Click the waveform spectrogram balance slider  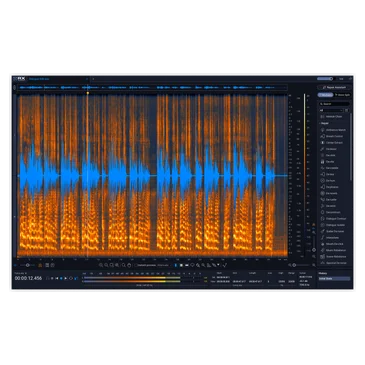[27, 265]
